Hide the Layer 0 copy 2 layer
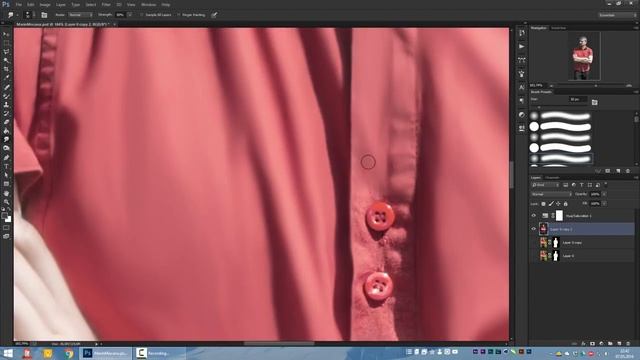 [x=533, y=229]
